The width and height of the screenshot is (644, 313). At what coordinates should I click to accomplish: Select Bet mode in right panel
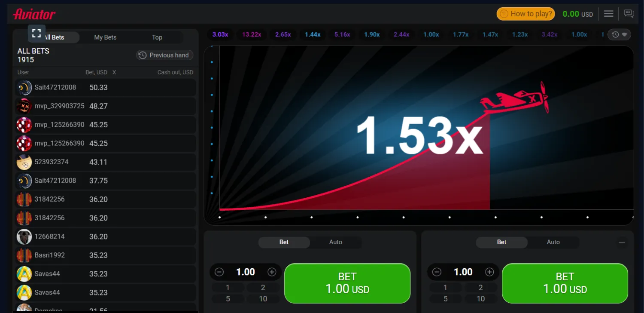[501, 242]
